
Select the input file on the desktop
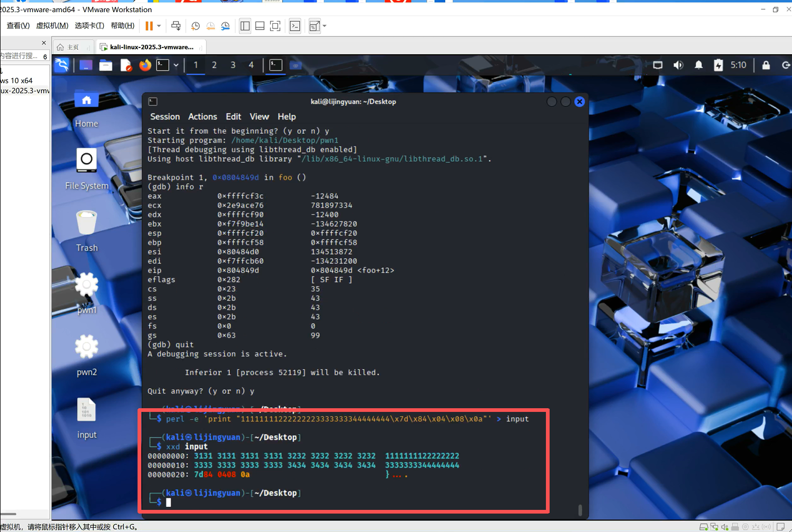[86, 419]
